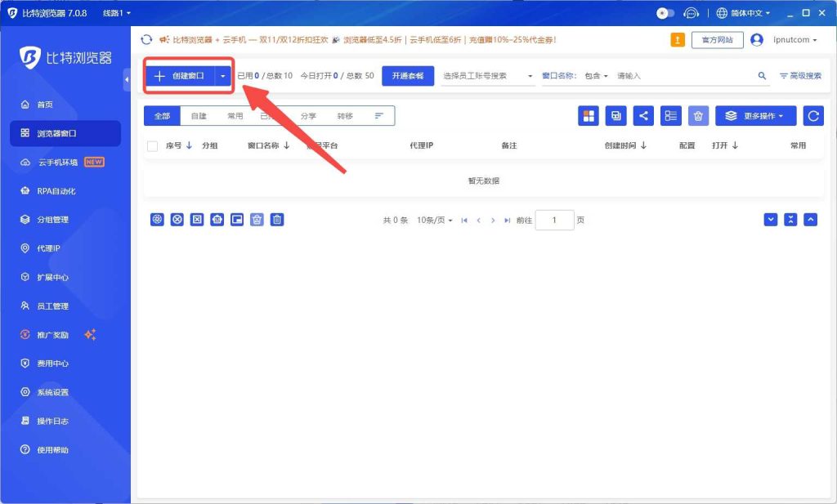Click the trash icon in the bottom toolbar
The image size is (837, 504).
tap(277, 220)
